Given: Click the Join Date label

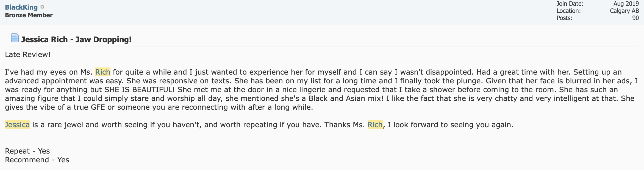Looking at the screenshot, I should point(570,4).
